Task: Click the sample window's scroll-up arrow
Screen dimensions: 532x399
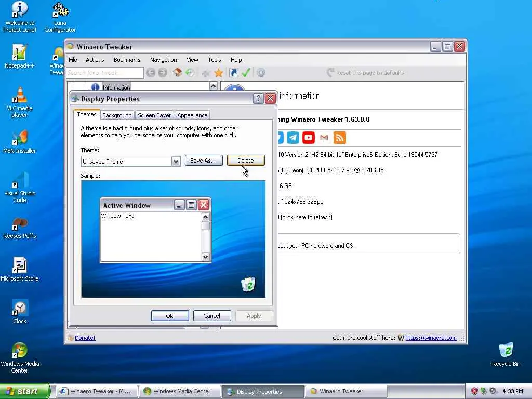Action: point(206,217)
